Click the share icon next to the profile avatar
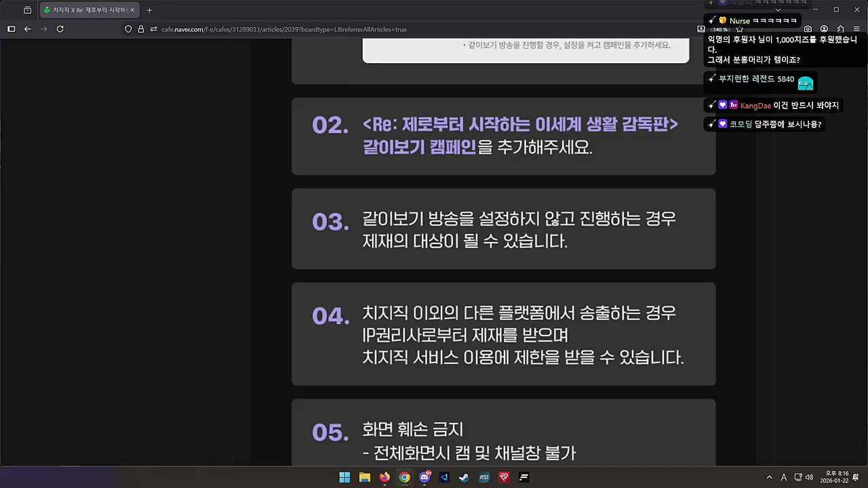 840,29
